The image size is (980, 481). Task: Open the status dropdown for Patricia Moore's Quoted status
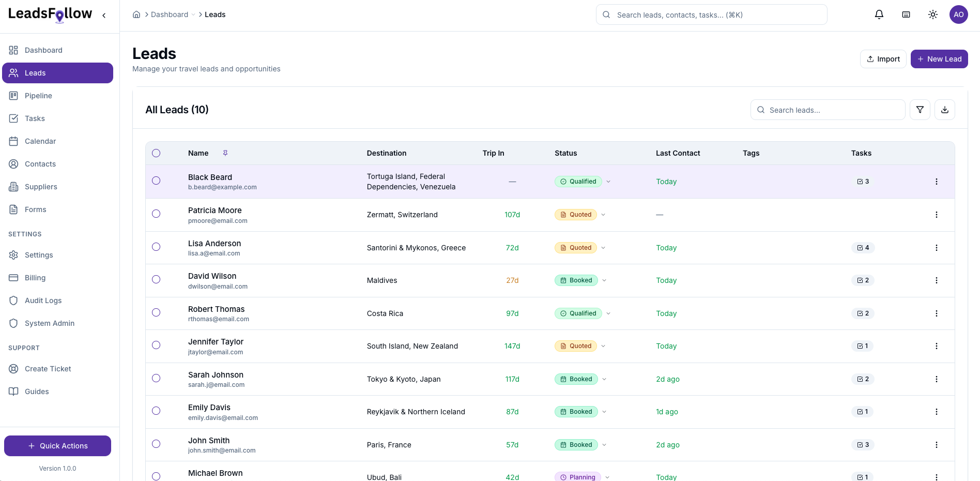[603, 214]
